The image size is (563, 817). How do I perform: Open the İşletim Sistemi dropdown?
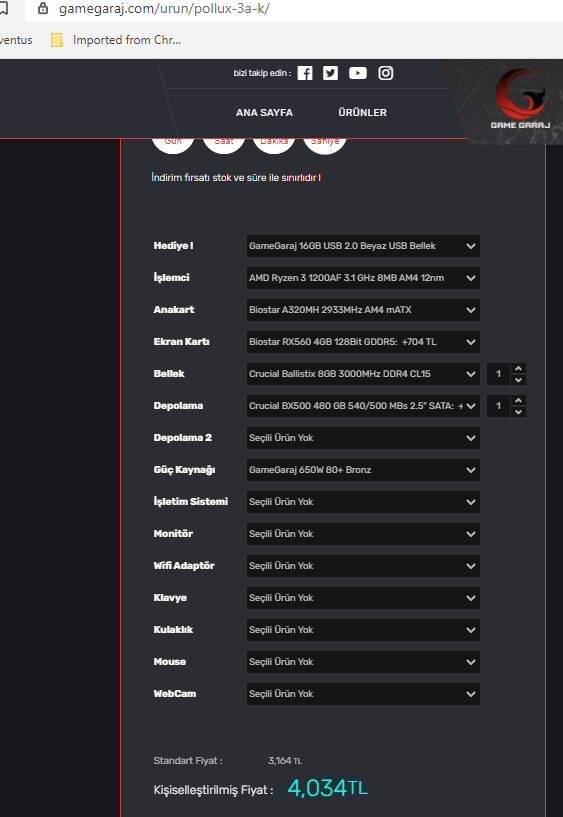coord(363,502)
